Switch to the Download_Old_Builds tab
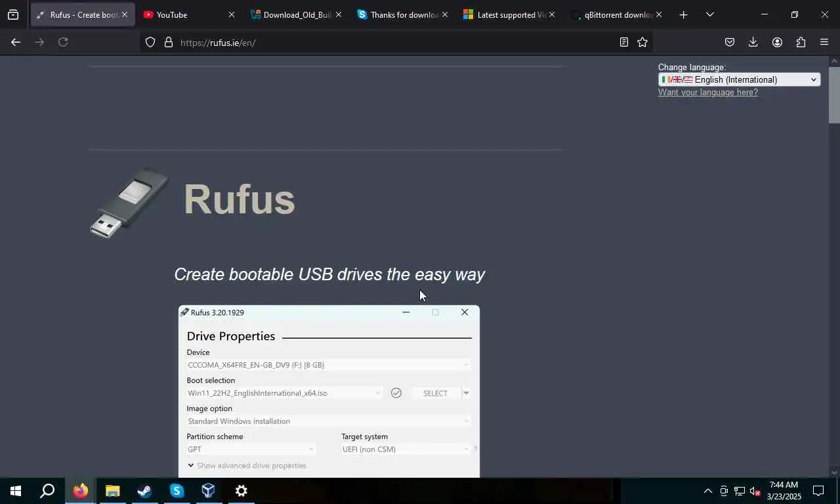 pos(296,14)
